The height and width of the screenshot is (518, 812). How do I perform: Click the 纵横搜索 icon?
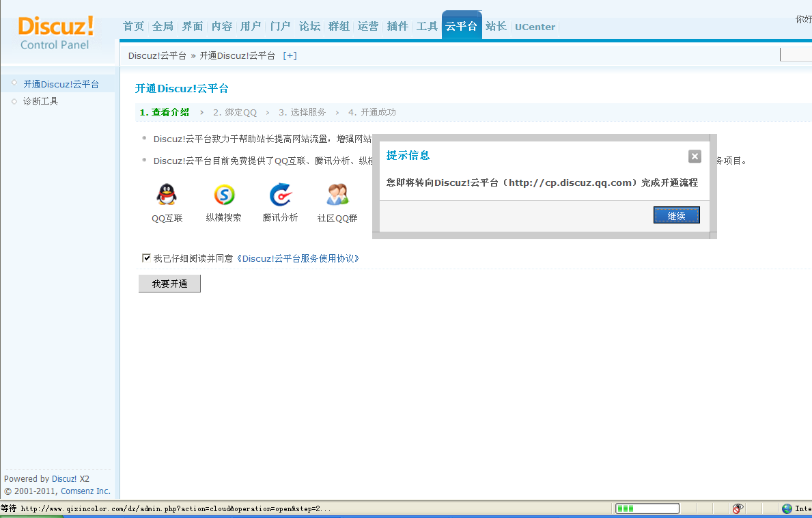coord(224,195)
